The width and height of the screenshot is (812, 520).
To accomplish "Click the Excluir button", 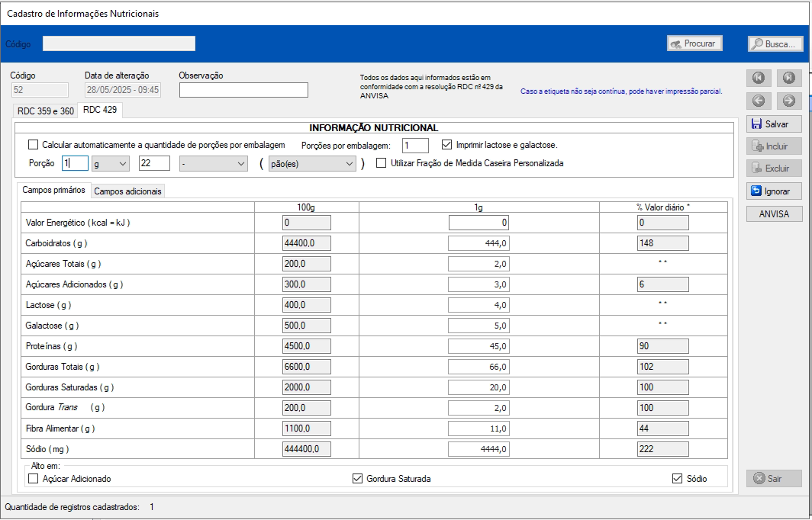I will coord(774,169).
